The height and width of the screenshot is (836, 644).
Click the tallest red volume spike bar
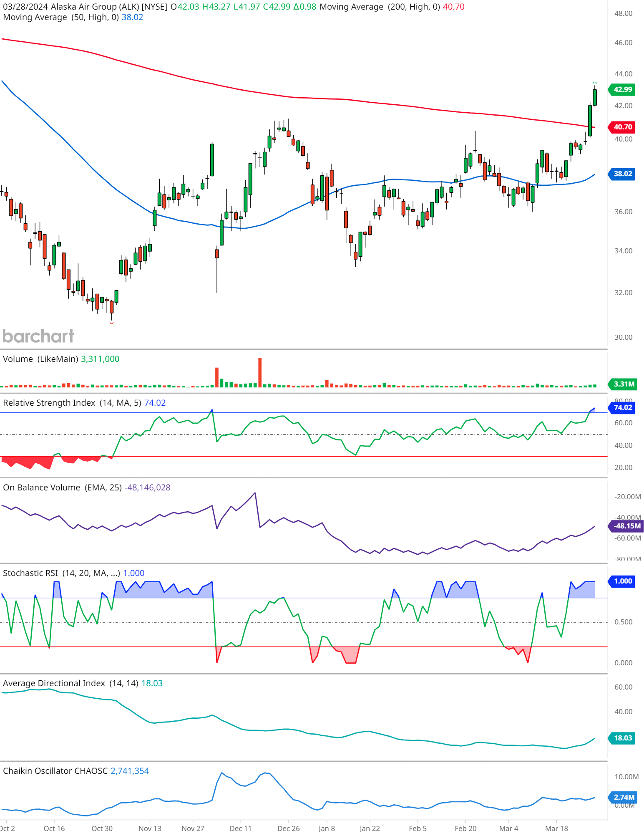coord(260,372)
